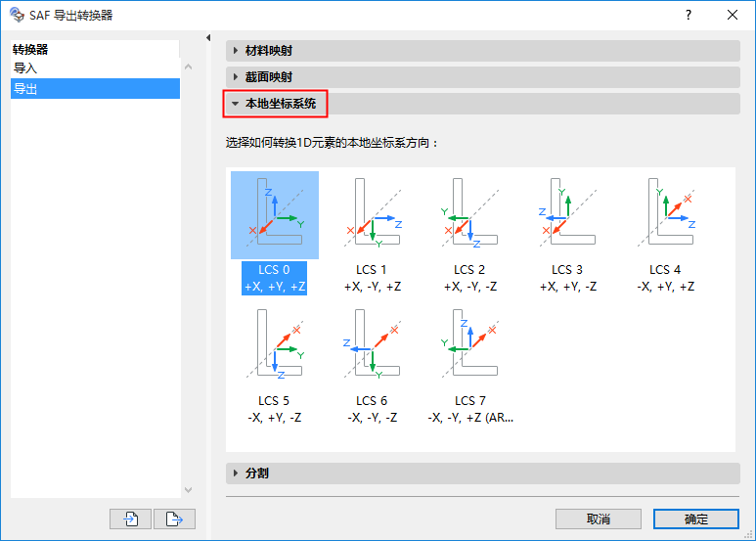Click the LCS 2 +X, -Y, -Z label
Screen dimensions: 756x541
point(470,278)
